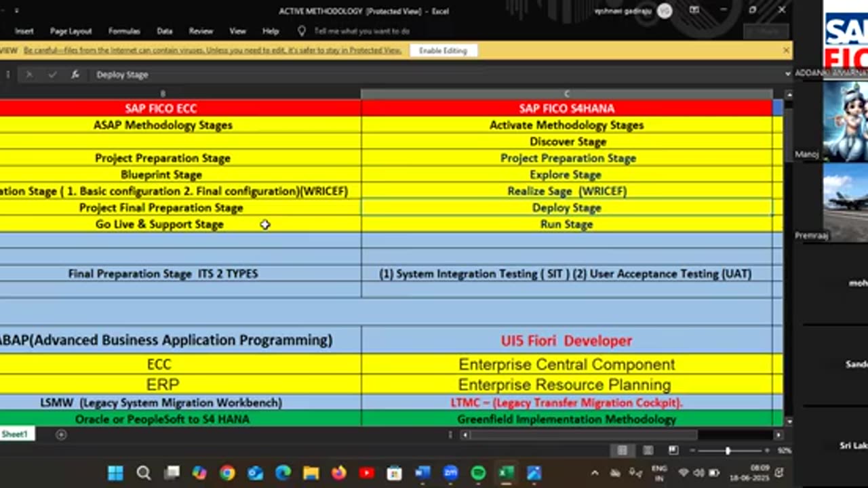Open the Photos app from the taskbar
The width and height of the screenshot is (868, 488).
(x=534, y=472)
